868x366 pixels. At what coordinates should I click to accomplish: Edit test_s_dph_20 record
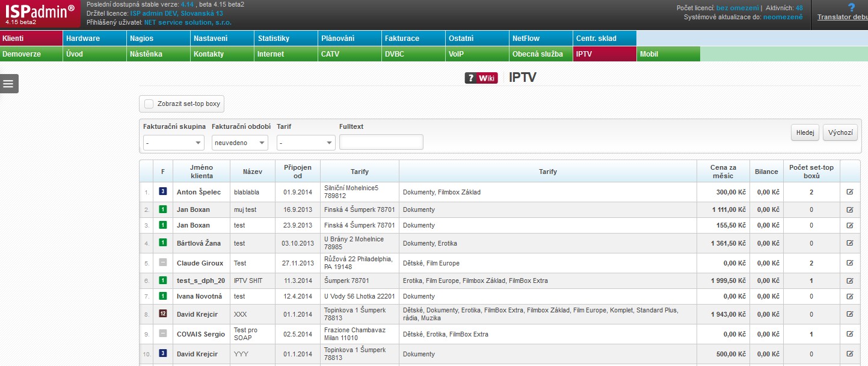click(x=850, y=281)
